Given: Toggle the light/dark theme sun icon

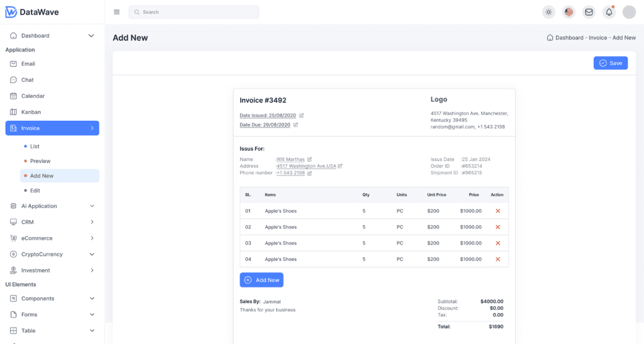Looking at the screenshot, I should 549,12.
